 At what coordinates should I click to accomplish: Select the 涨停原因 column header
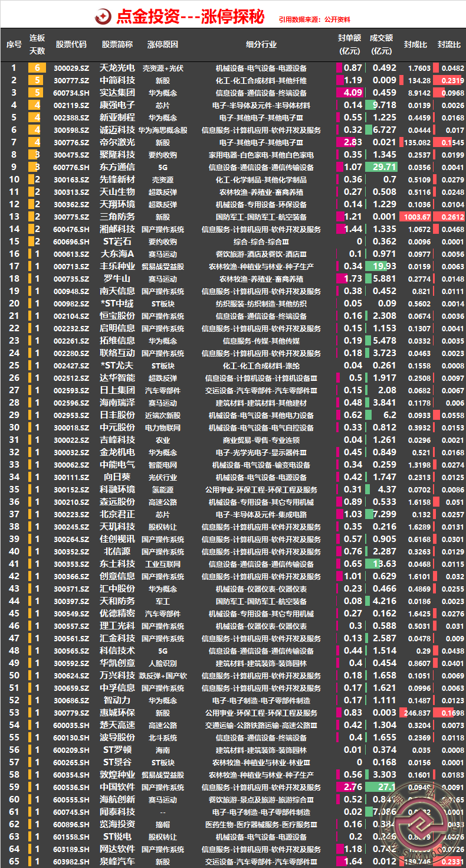[163, 44]
